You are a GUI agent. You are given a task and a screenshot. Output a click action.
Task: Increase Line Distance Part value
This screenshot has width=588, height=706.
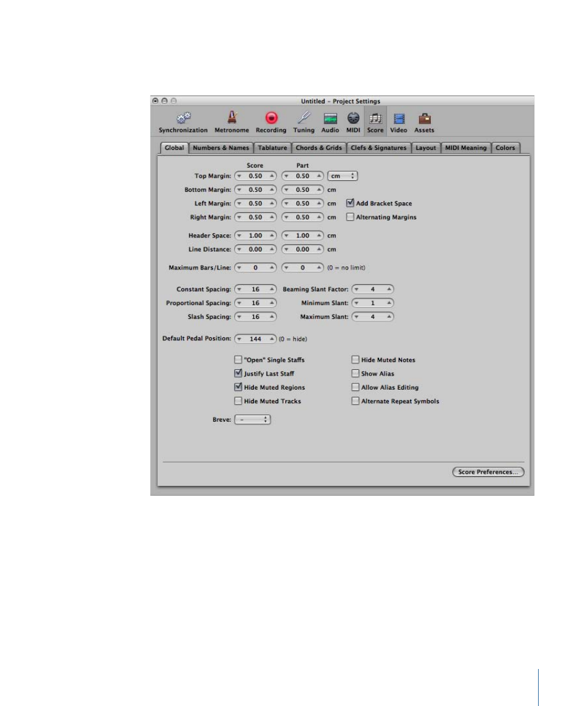(x=319, y=249)
